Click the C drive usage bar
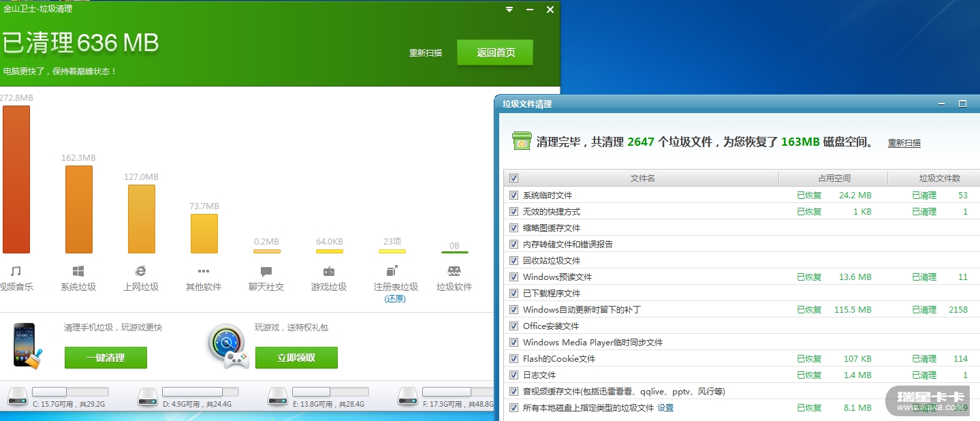The height and width of the screenshot is (421, 980). click(70, 392)
